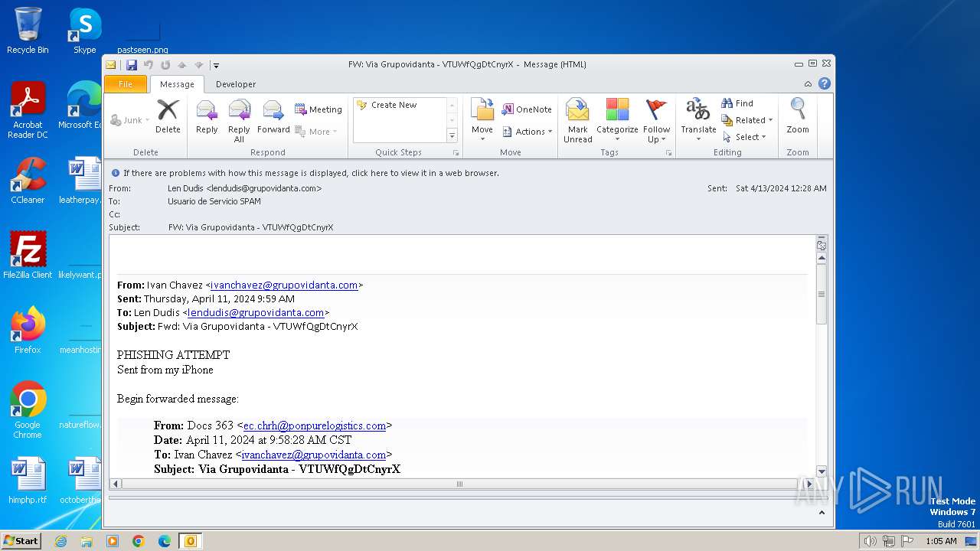Mark the message as Unread
Viewport: 980px width, 551px height.
(577, 121)
